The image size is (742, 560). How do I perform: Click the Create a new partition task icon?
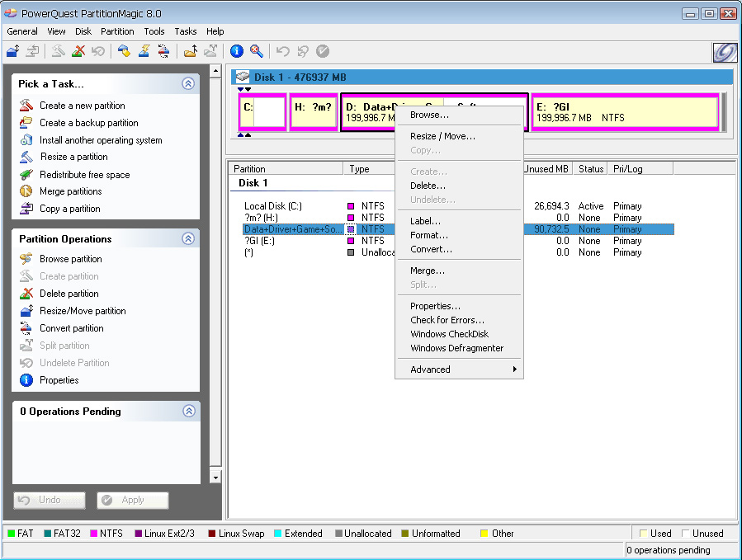[x=26, y=105]
